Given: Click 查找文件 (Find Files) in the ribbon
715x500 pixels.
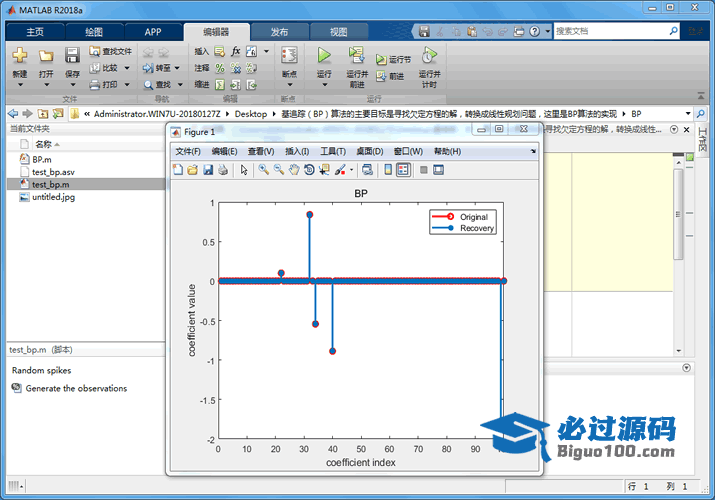Looking at the screenshot, I should [111, 52].
